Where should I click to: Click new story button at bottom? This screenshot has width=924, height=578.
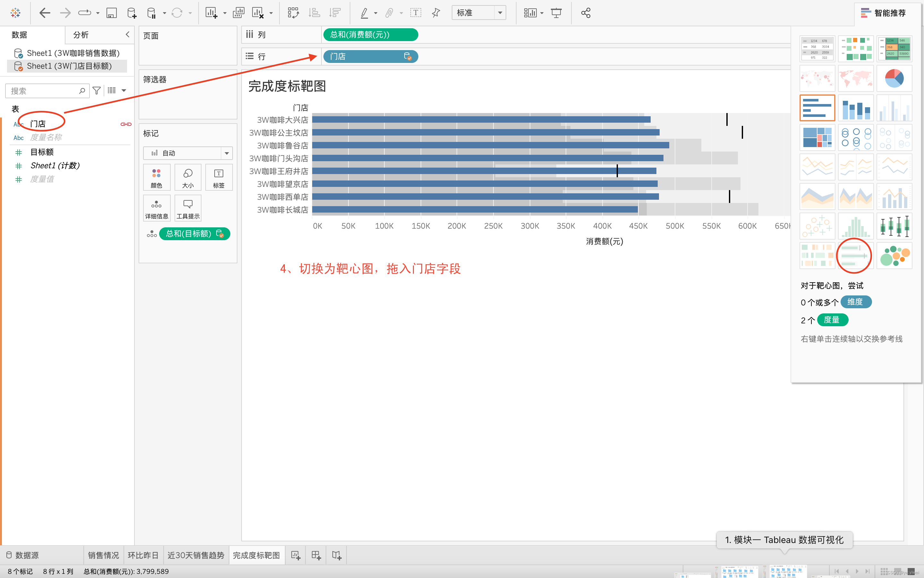tap(336, 555)
